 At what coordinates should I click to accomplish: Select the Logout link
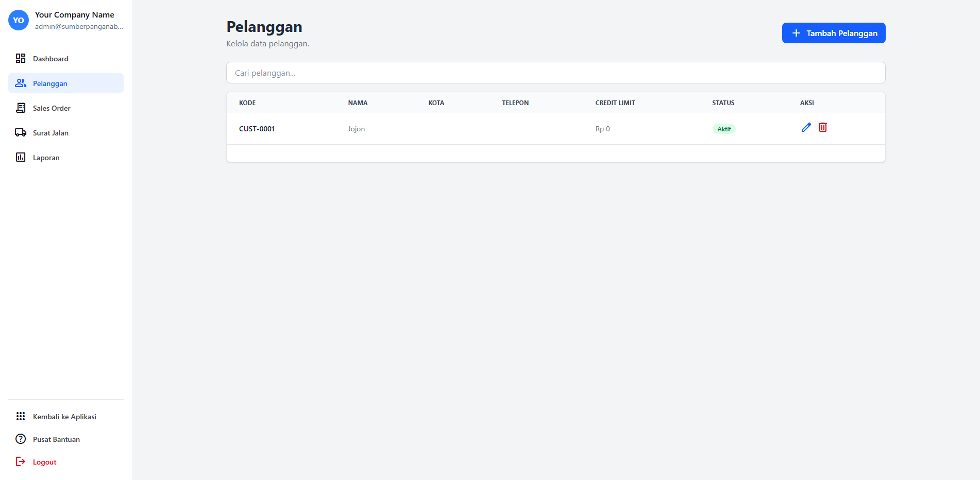(44, 462)
